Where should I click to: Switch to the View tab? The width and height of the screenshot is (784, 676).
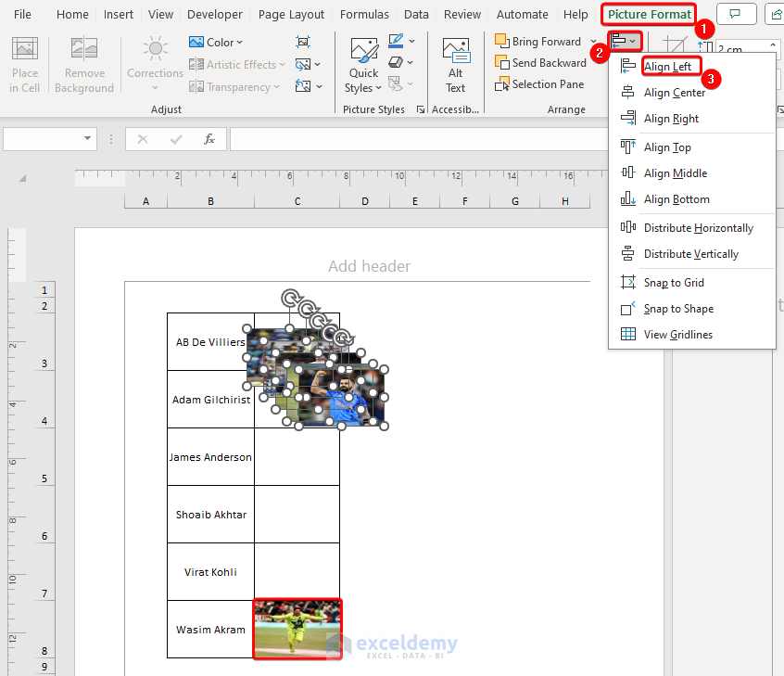[x=160, y=15]
